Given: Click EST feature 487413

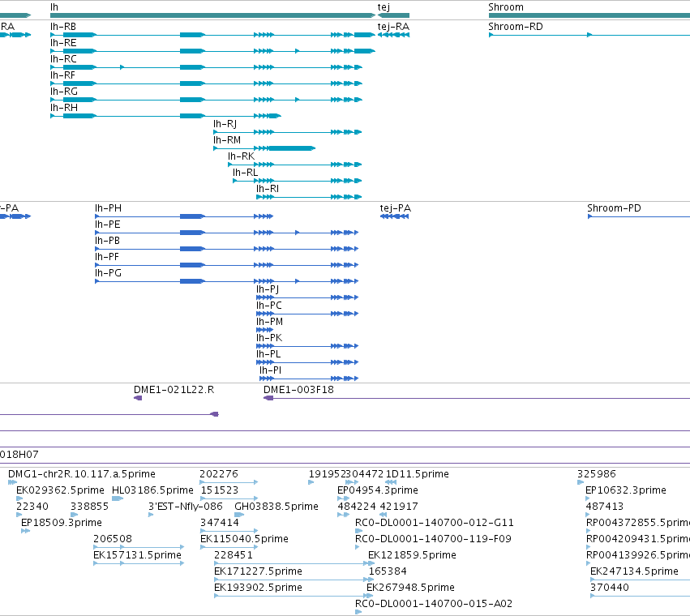Looking at the screenshot, I should (x=605, y=507).
